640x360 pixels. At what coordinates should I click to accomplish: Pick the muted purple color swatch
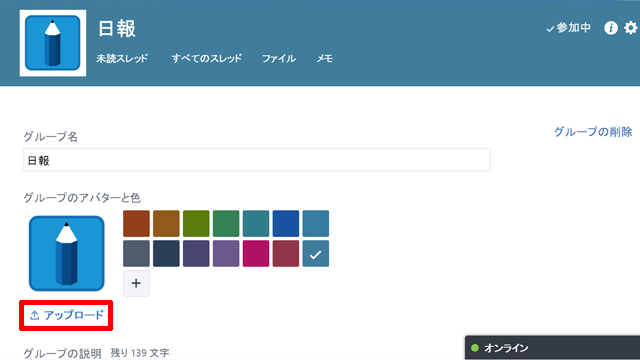click(226, 253)
